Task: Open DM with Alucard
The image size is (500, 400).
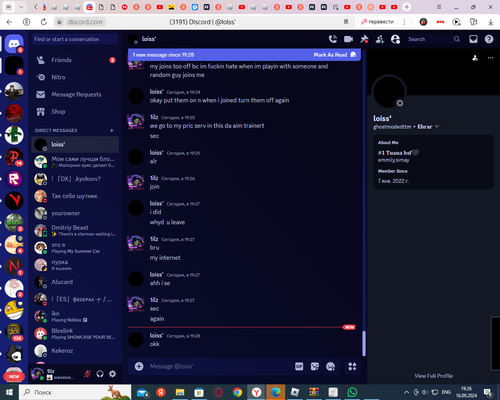Action: click(75, 282)
